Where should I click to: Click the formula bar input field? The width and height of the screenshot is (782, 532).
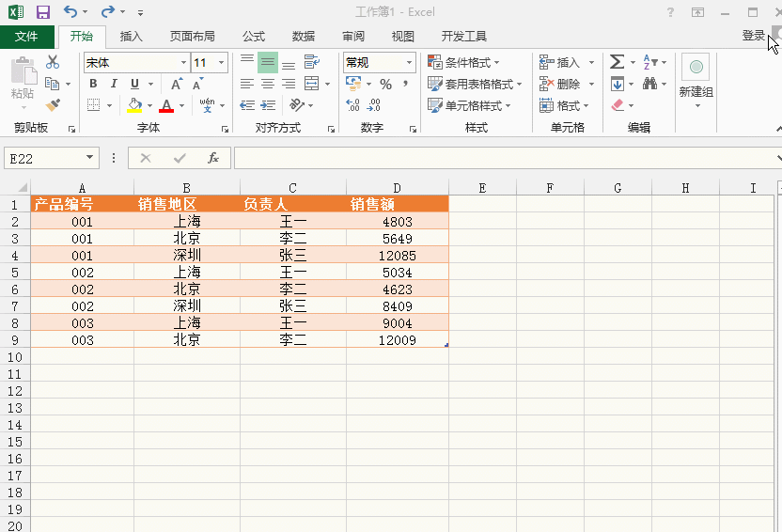point(505,158)
